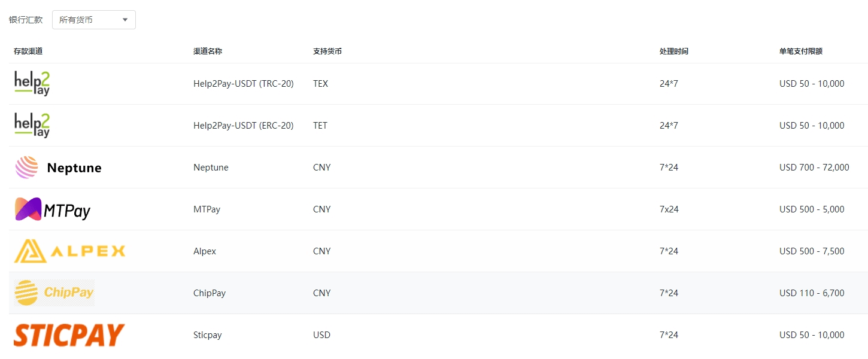Click the Help2Pay logo in the TRC-20 row
Viewport: 868px width, 359px height.
point(32,83)
